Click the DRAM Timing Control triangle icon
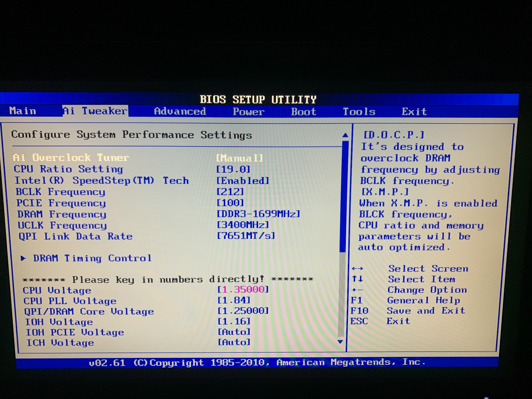532x399 pixels. (x=23, y=258)
